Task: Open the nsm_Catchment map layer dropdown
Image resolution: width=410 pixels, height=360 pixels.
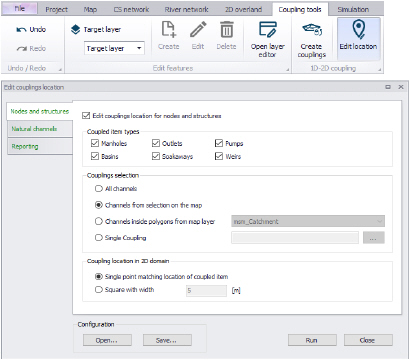Action: [308, 221]
